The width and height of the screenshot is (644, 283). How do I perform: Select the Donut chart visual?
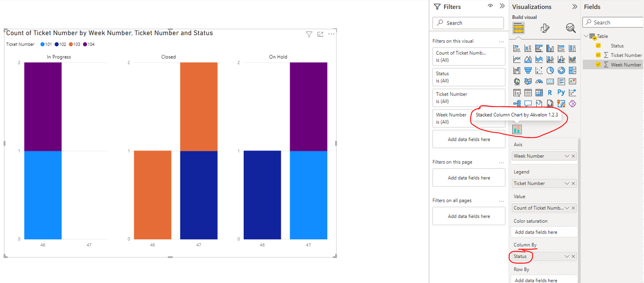point(561,70)
